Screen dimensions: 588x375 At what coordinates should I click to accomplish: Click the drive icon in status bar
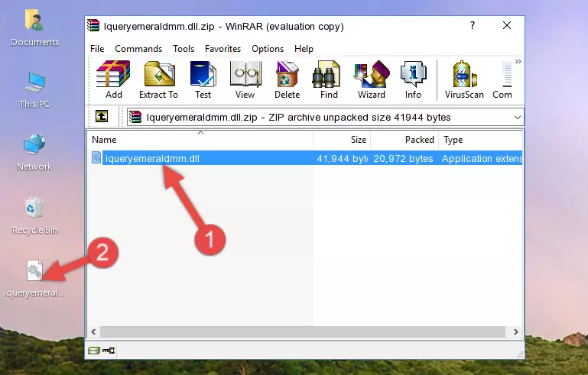pyautogui.click(x=94, y=351)
